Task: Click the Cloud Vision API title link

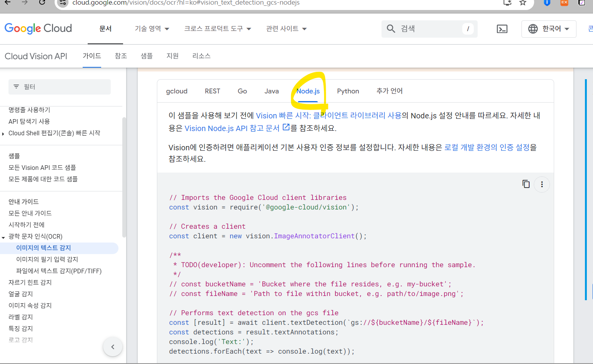Action: point(36,57)
